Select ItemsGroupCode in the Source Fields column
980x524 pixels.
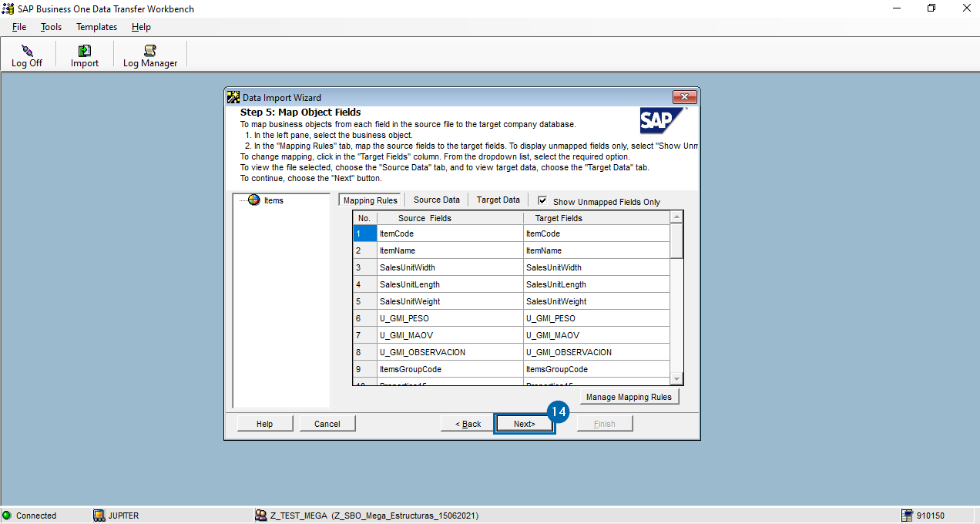click(450, 369)
